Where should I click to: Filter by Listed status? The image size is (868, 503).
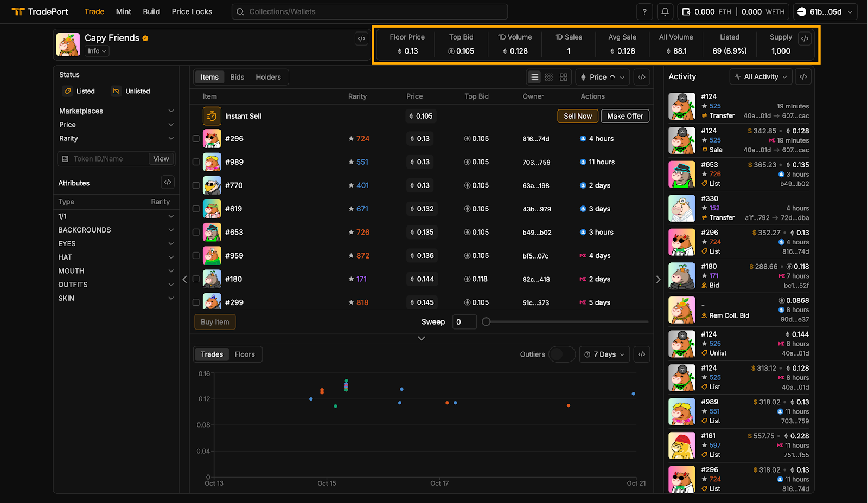point(79,91)
